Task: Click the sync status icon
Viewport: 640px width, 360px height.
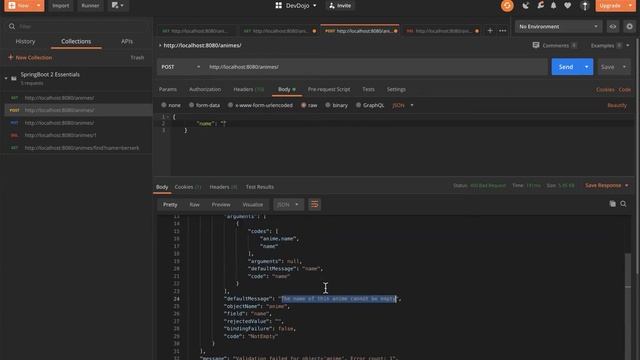Action: tap(507, 6)
